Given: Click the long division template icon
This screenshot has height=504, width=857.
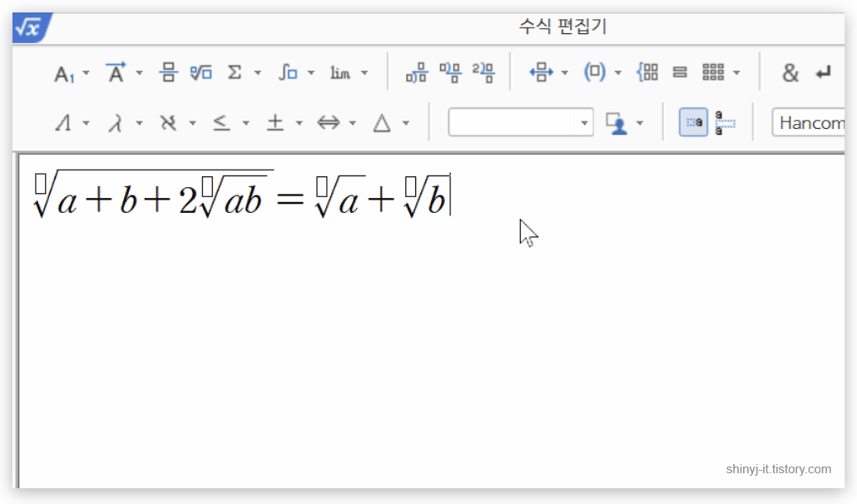Looking at the screenshot, I should tap(450, 72).
